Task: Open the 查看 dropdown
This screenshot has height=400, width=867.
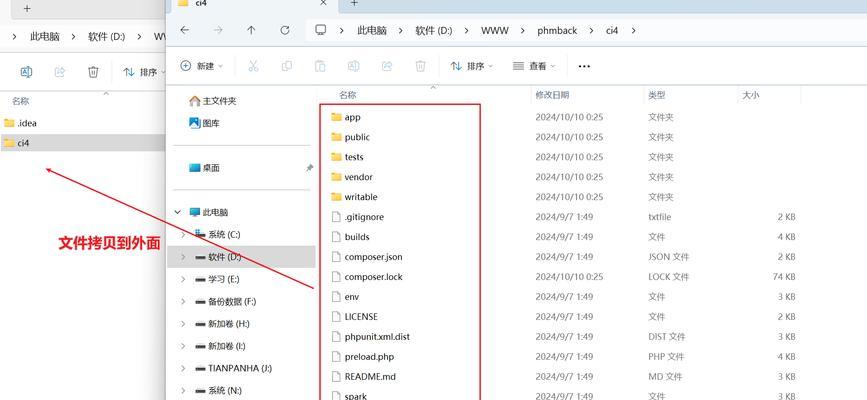Action: tap(534, 66)
